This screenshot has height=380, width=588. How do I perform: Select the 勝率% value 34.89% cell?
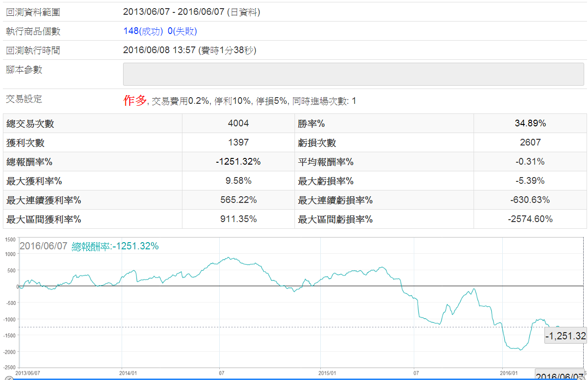(x=530, y=123)
